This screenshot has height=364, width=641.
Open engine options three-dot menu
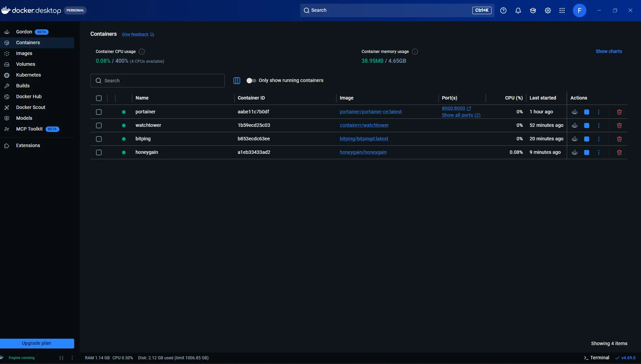(72, 358)
